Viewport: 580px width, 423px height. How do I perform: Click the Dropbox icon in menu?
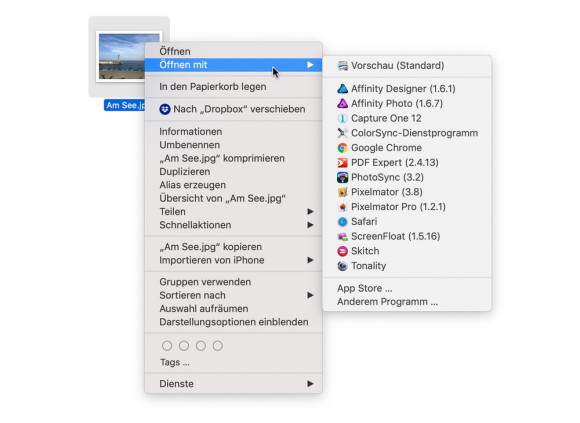click(x=165, y=109)
